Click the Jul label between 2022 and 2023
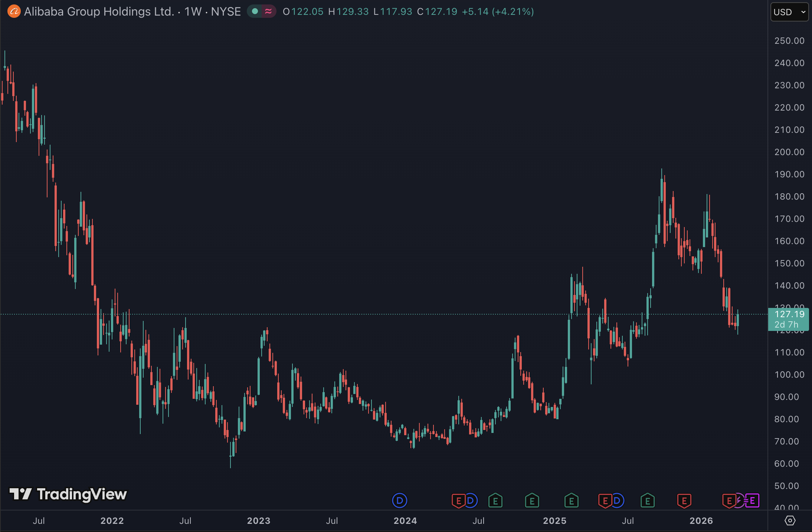 point(186,520)
